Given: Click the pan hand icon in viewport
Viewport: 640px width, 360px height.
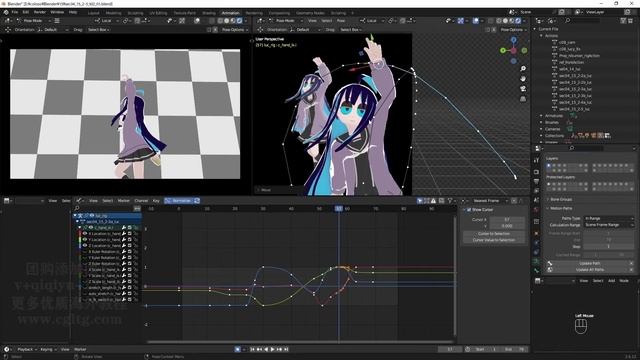Looking at the screenshot, I should click(523, 79).
